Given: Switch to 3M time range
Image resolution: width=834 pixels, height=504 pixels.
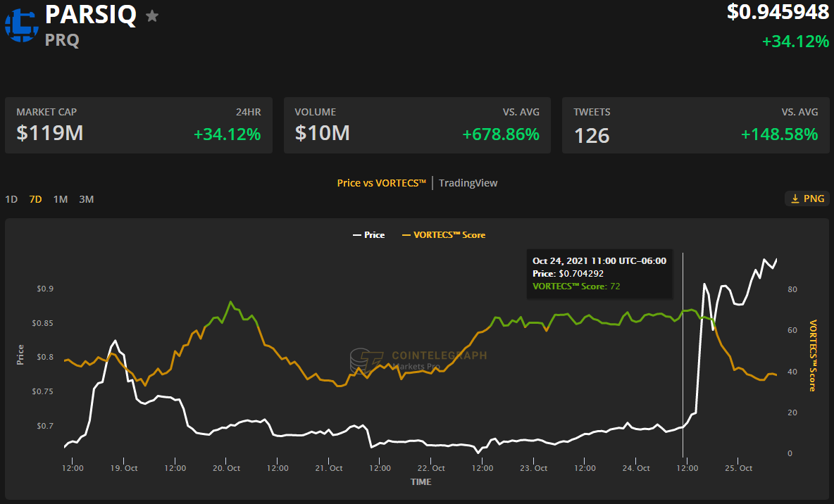Looking at the screenshot, I should (x=86, y=199).
